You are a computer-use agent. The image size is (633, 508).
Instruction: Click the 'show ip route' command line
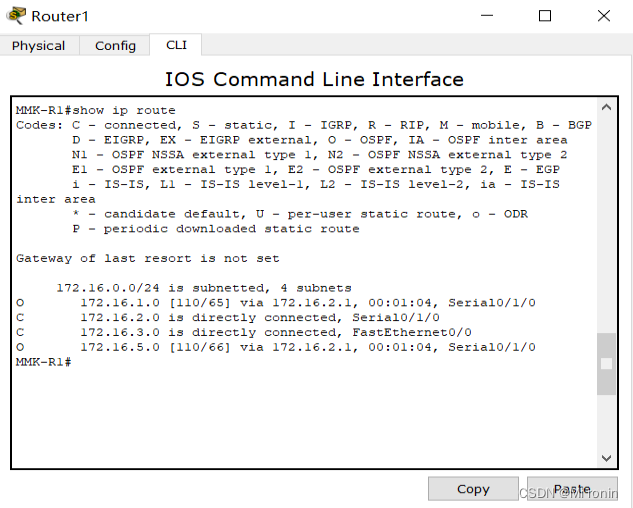click(x=96, y=110)
